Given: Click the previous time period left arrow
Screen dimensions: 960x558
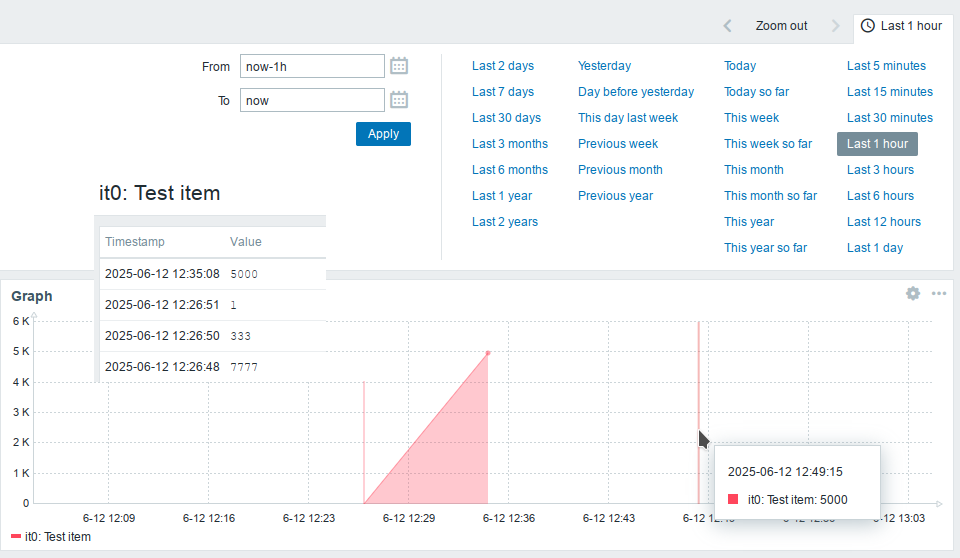Looking at the screenshot, I should point(727,26).
